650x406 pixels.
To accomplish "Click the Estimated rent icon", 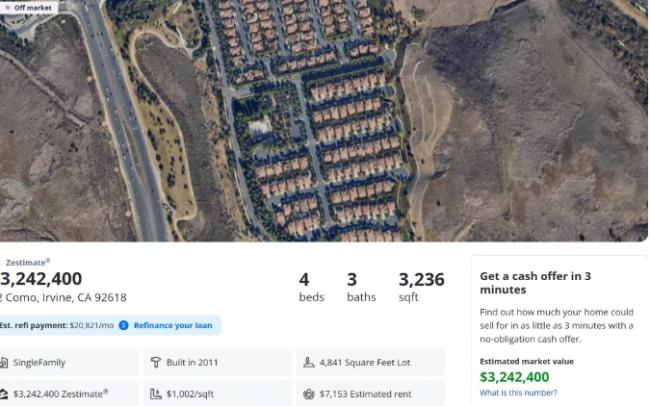I will [308, 394].
